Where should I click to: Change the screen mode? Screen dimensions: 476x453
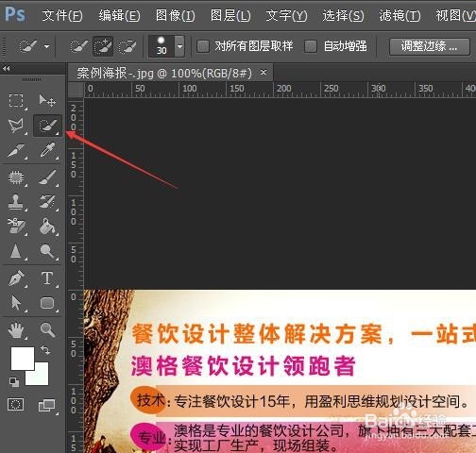pos(47,405)
